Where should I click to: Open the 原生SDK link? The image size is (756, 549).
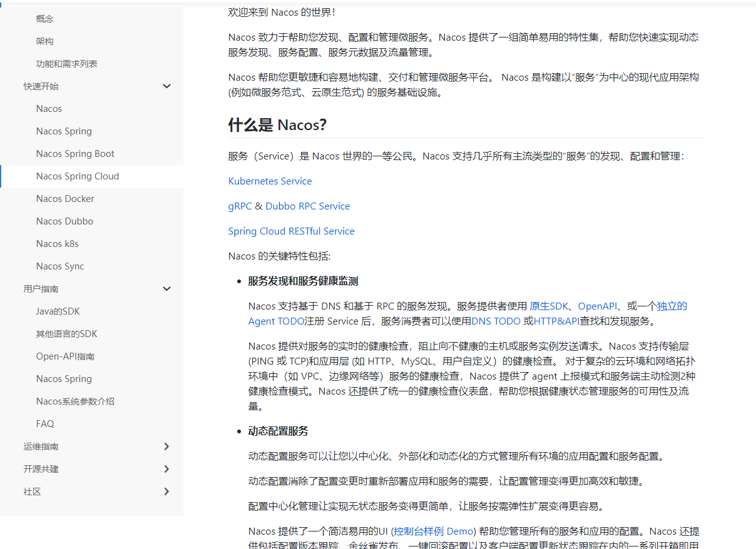point(549,306)
